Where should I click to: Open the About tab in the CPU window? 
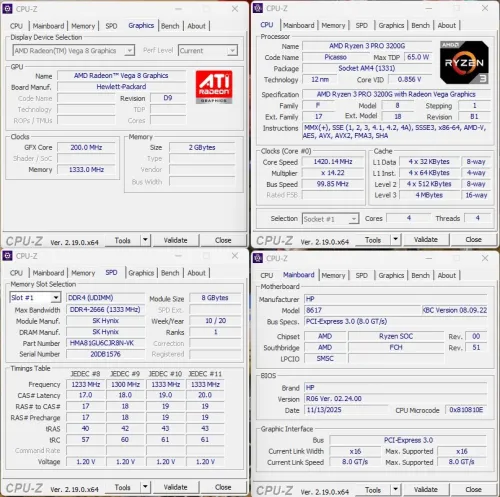coord(446,25)
